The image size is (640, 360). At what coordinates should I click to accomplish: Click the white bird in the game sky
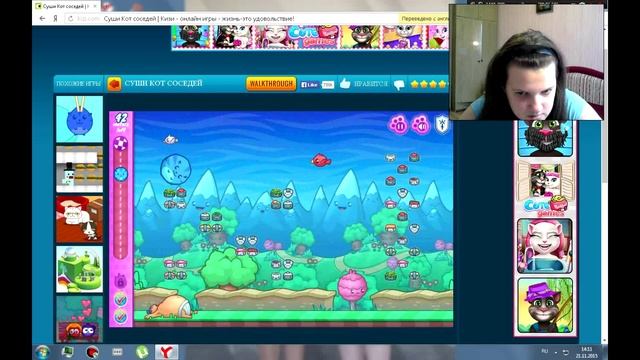[x=170, y=140]
